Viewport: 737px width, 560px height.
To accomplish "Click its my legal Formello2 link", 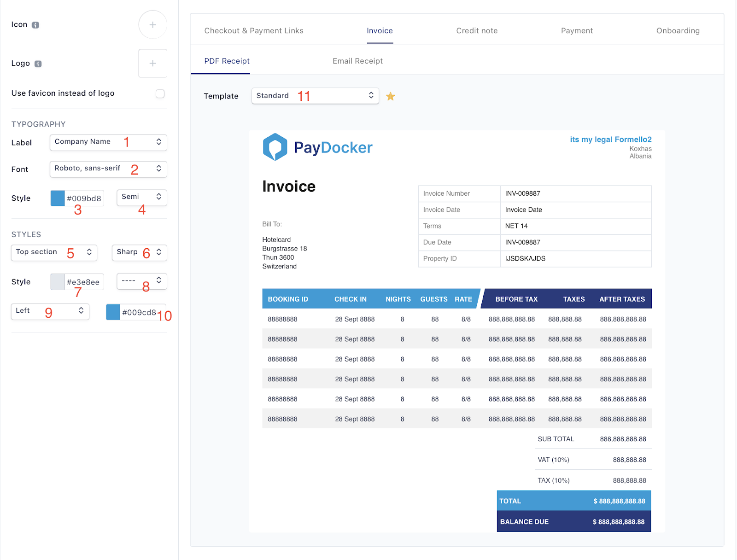I will [610, 140].
